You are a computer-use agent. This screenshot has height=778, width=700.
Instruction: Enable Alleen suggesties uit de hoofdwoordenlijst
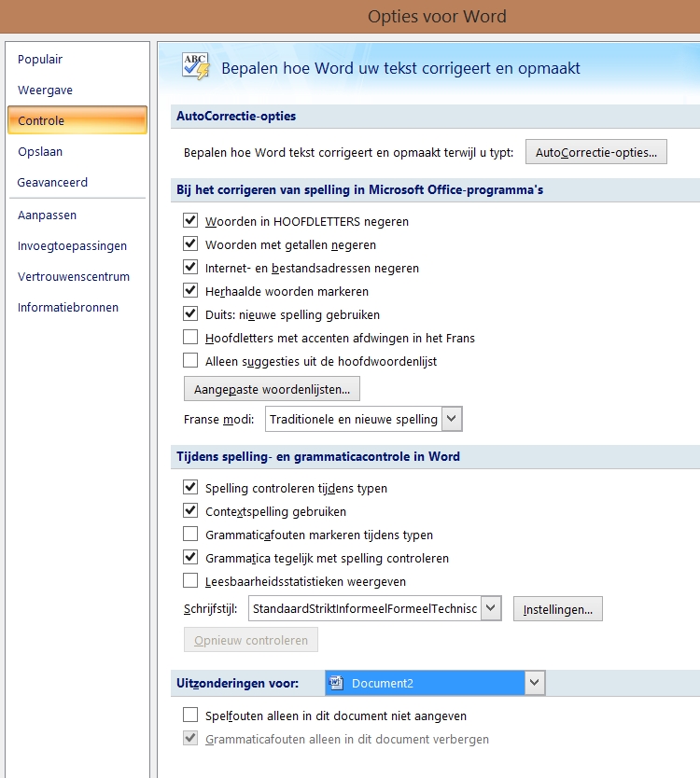(190, 360)
